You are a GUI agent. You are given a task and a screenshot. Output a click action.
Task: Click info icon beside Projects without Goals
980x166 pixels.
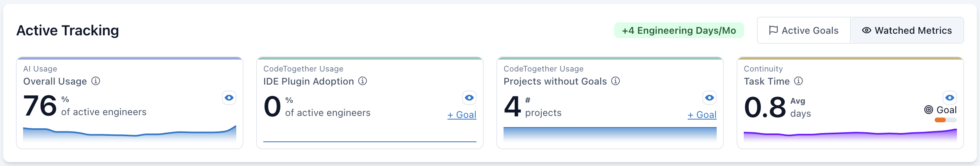coord(616,81)
